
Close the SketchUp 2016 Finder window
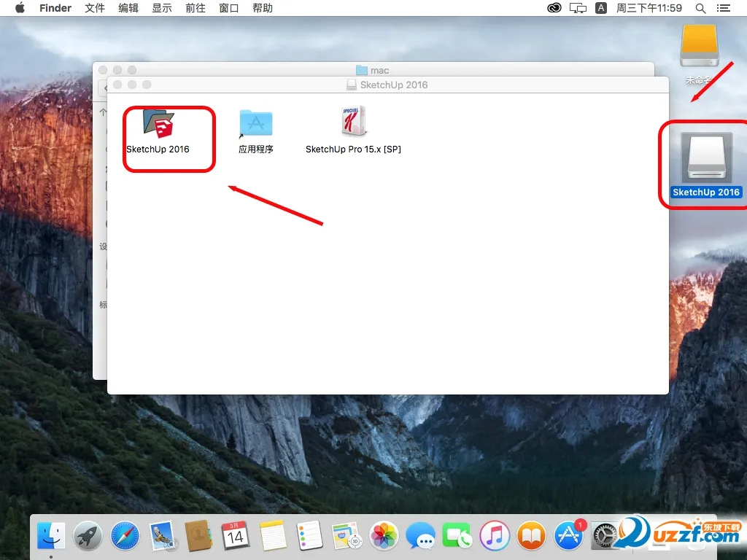coord(117,85)
